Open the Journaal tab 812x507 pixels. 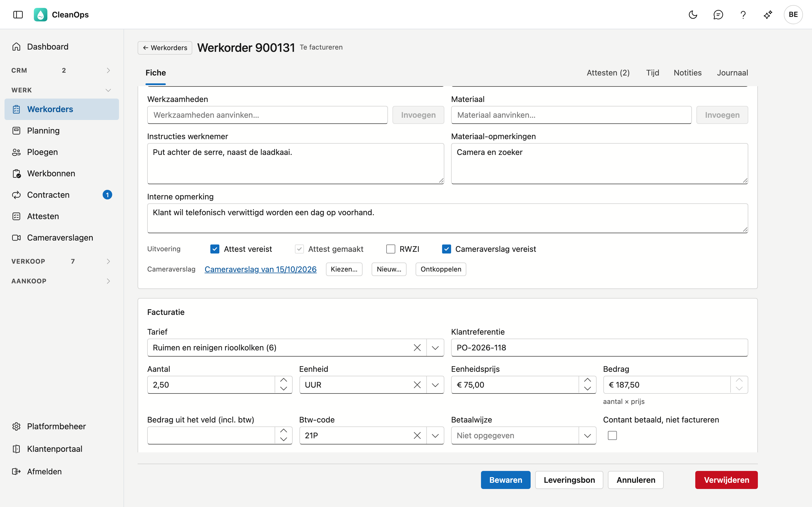coord(732,73)
